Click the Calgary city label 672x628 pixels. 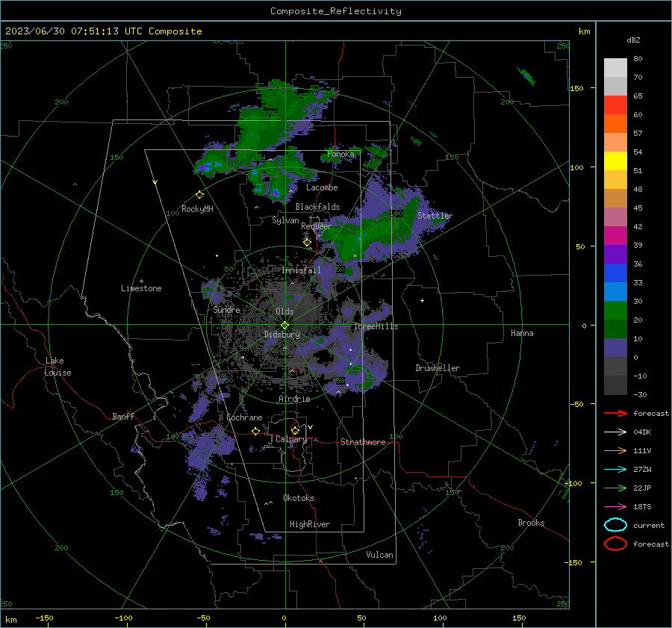pyautogui.click(x=291, y=439)
